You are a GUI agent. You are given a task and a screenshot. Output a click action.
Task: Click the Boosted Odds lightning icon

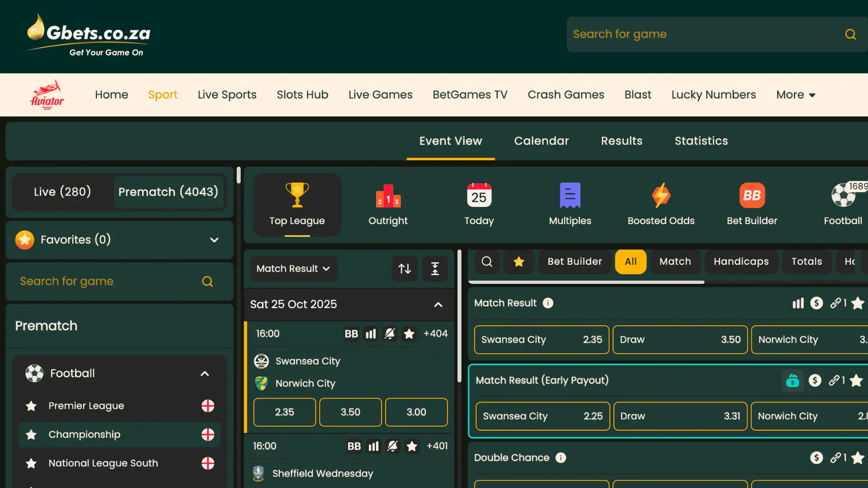[661, 196]
